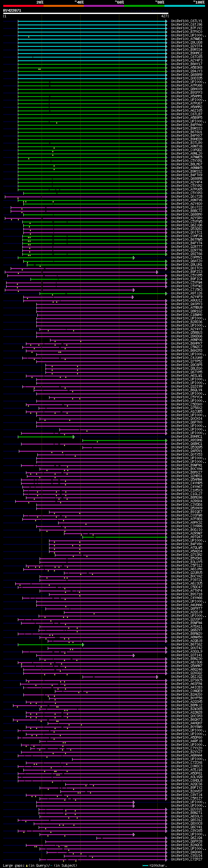Select the UniRef100_Q5AMN4 label
Screen dimensions: 208x868
coord(187,480)
